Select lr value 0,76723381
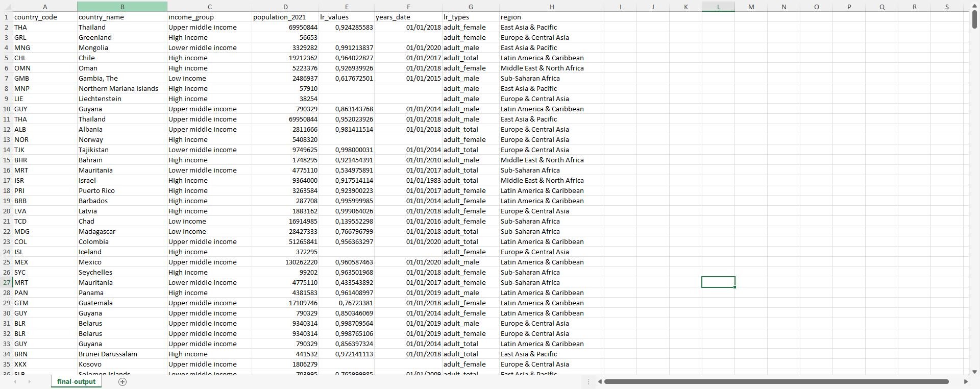The width and height of the screenshot is (980, 389). (347, 303)
